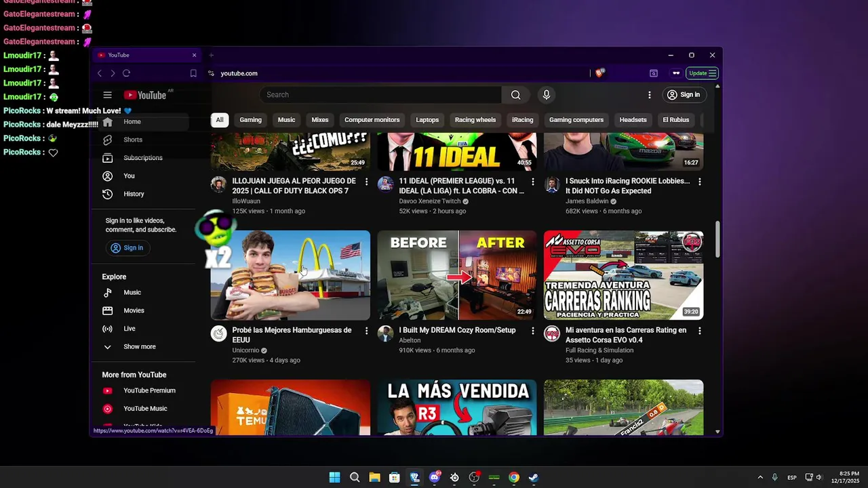Viewport: 868px width, 488px height.
Task: Open Windows Start menu
Action: [x=334, y=477]
